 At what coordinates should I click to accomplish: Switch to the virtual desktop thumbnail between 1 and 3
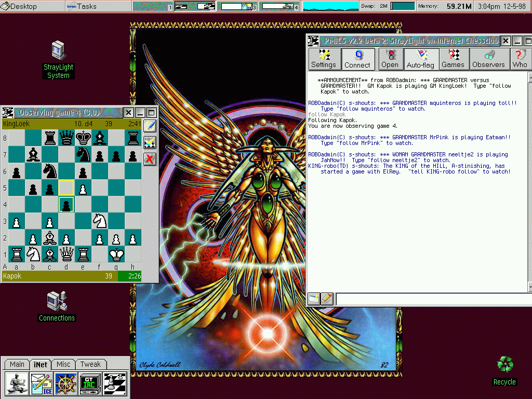[x=195, y=6]
